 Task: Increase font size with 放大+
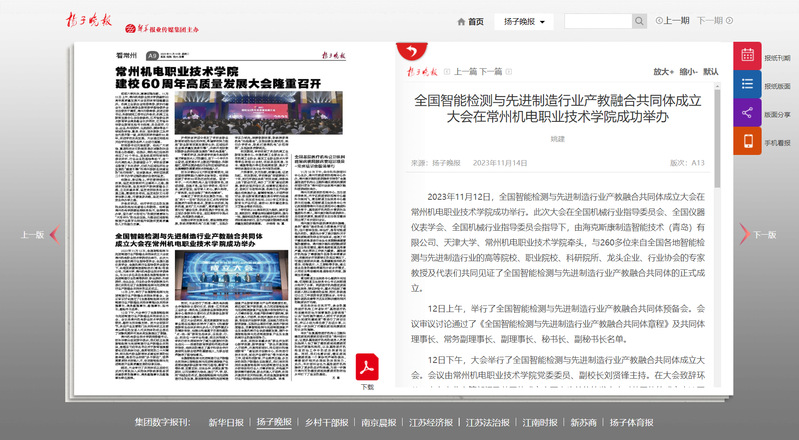[663, 72]
